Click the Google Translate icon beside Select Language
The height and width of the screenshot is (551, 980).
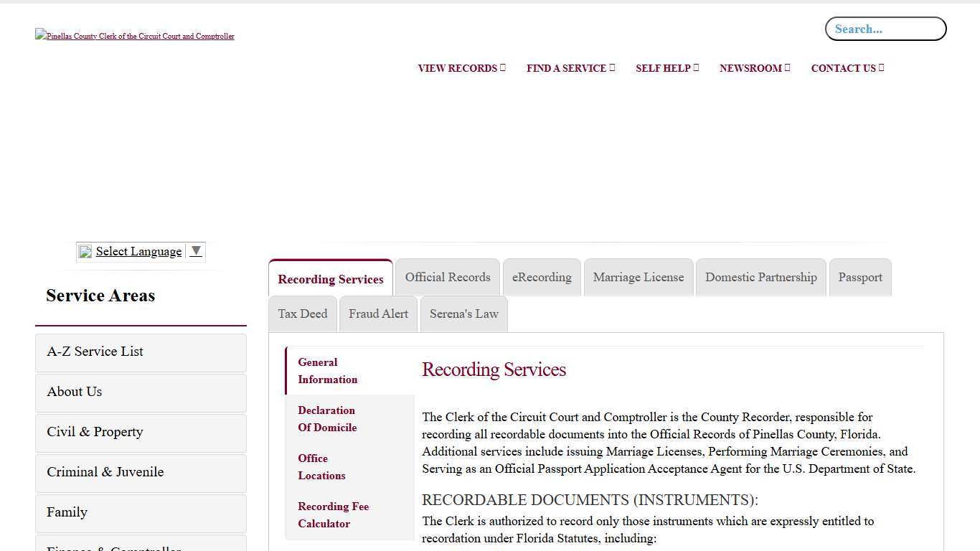coord(85,252)
